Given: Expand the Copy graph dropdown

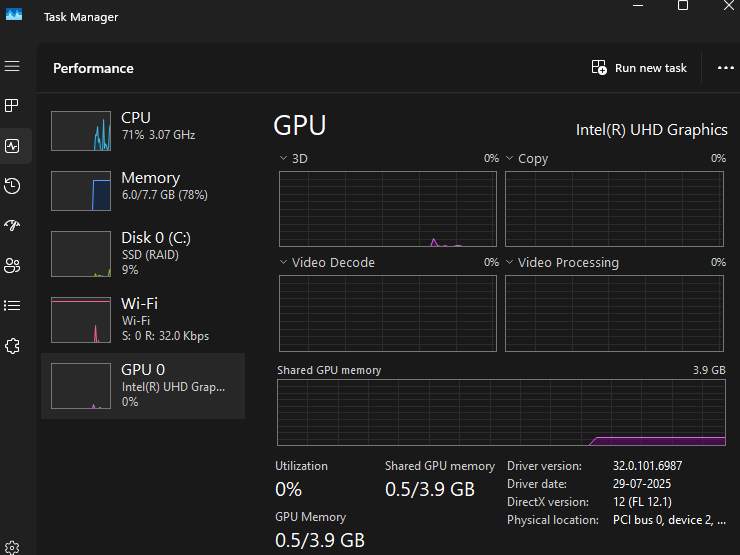Looking at the screenshot, I should coord(510,158).
